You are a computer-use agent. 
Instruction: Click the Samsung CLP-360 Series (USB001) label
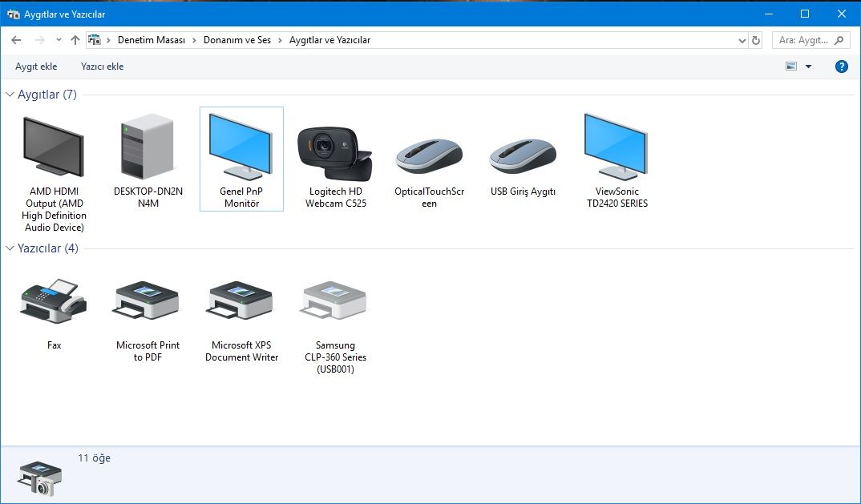[336, 357]
